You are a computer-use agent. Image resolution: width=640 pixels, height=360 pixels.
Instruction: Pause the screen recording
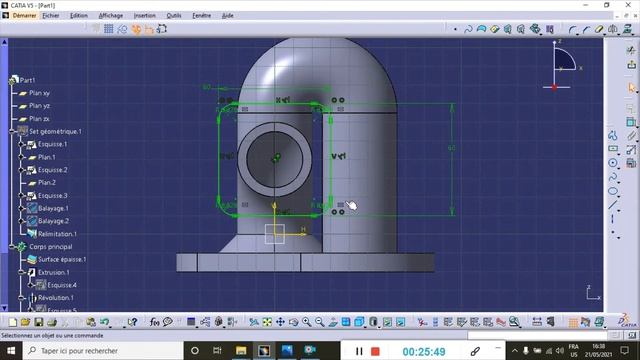click(359, 351)
